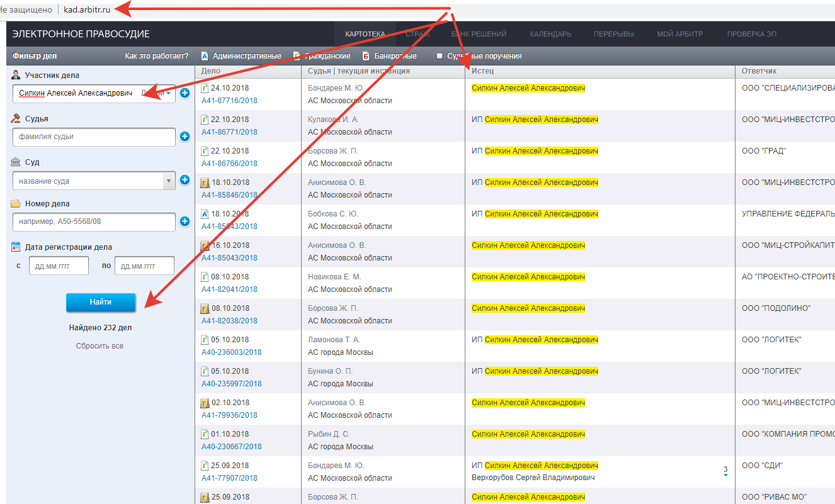Click the Найдено 232 дел result count

[x=101, y=328]
